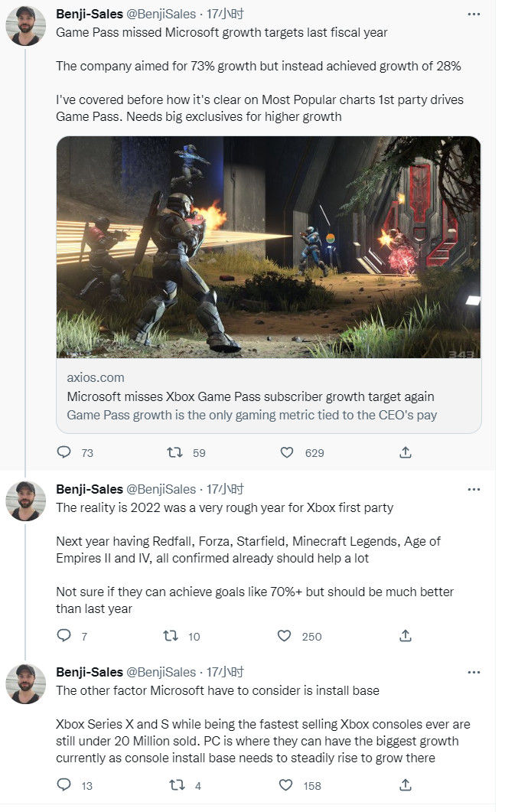Retweet the install base tweet with 4 retweets
Viewport: 505px width, 812px height.
(x=178, y=785)
